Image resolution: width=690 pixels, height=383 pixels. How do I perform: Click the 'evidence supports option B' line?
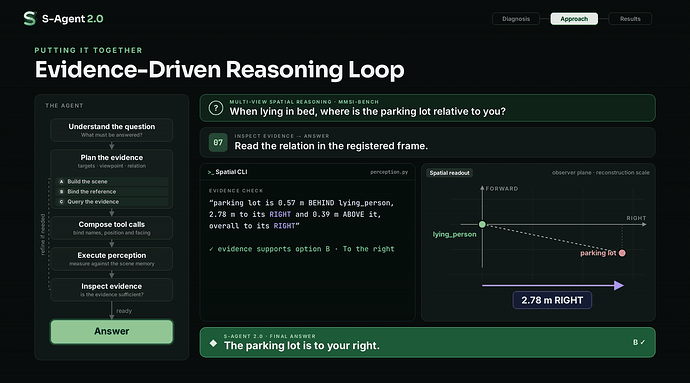click(x=302, y=249)
